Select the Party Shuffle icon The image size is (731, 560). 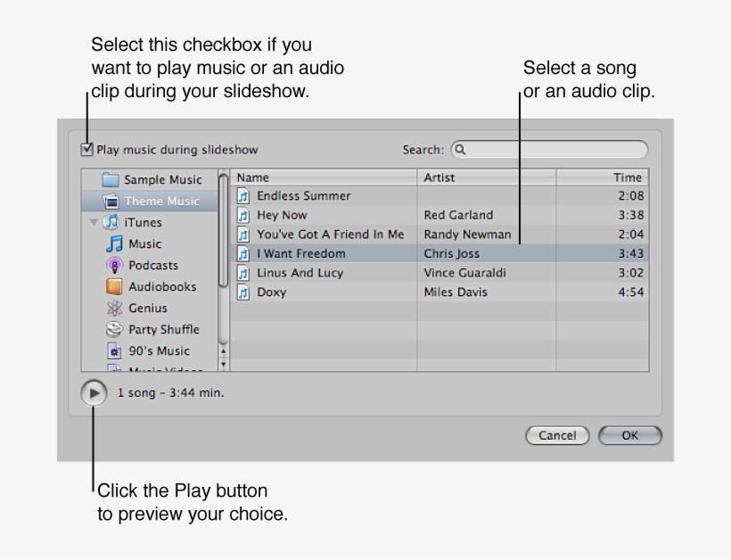(114, 330)
